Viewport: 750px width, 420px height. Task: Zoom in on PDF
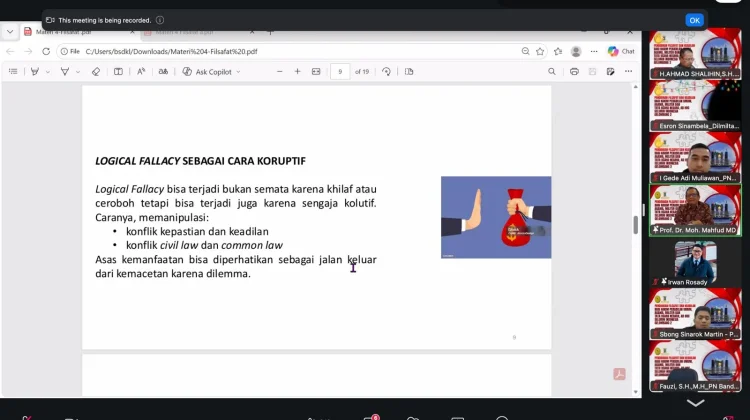(298, 71)
